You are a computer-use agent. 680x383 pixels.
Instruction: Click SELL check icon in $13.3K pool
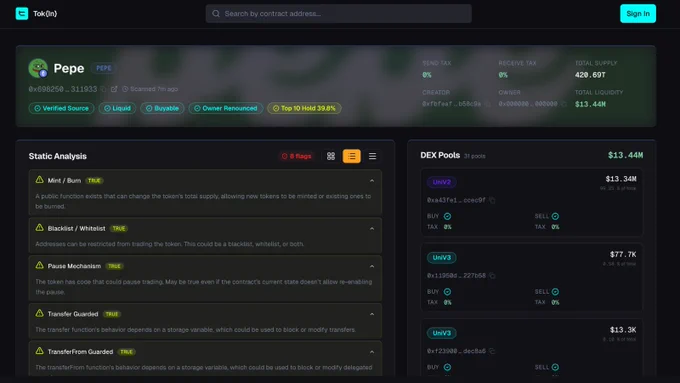click(x=555, y=367)
